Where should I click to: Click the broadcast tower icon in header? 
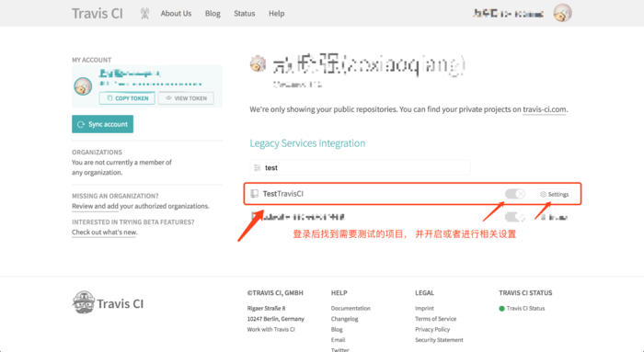click(144, 14)
